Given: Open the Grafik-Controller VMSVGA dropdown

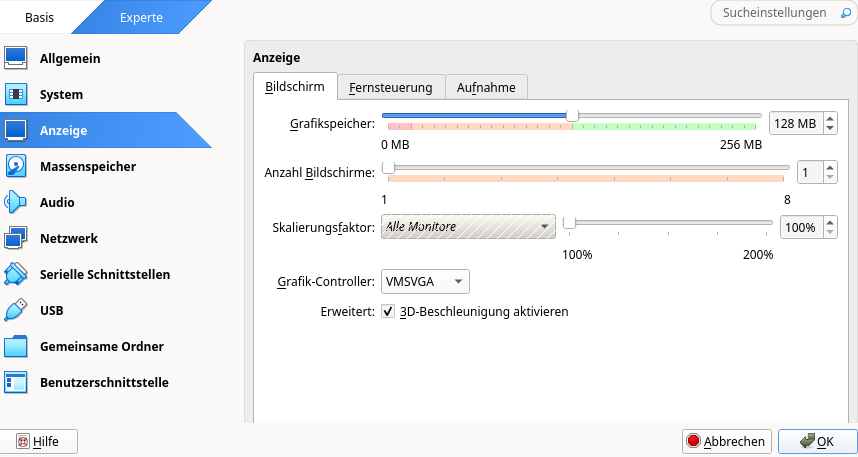Looking at the screenshot, I should [x=425, y=282].
